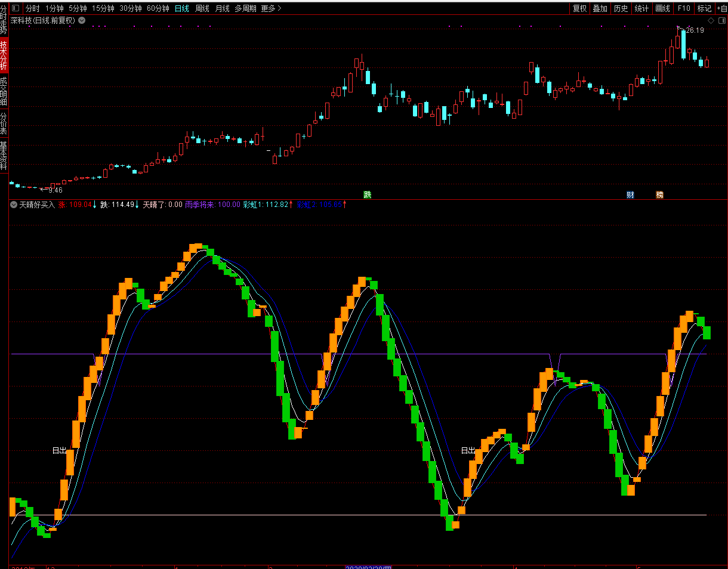The image size is (728, 569).
Task: Click the 叠加 overlay button
Action: [600, 8]
